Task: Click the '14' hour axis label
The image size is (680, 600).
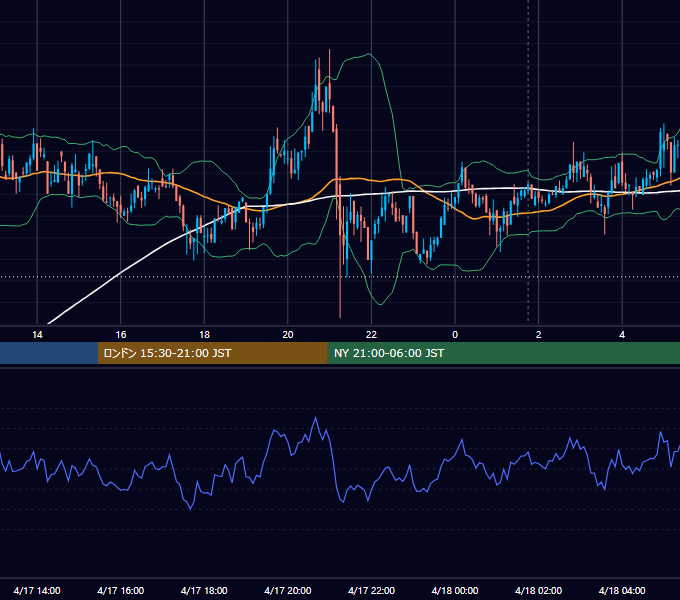Action: 37,335
